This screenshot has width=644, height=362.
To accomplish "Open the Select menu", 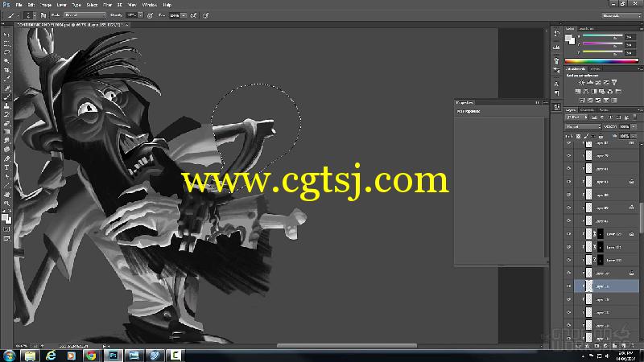I will [92, 5].
